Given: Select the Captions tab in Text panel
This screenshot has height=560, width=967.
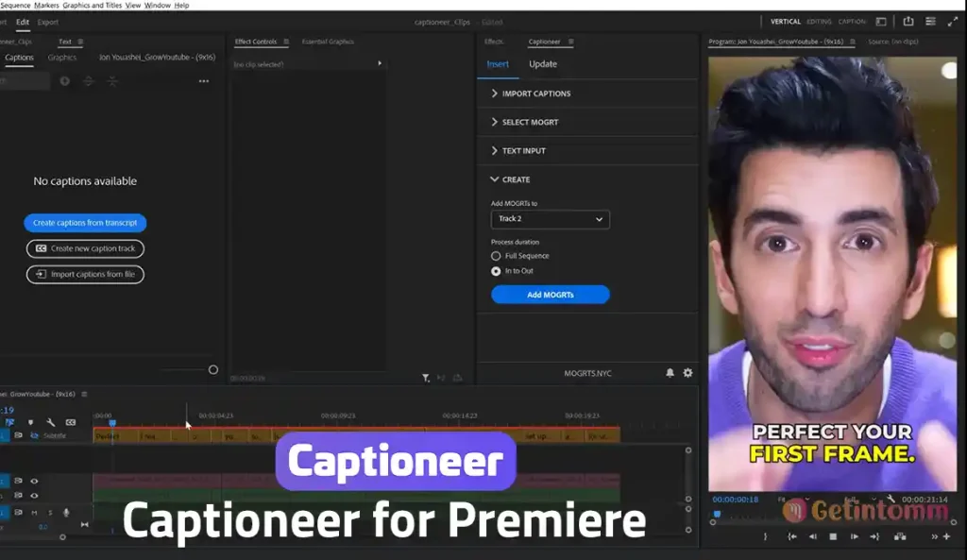Looking at the screenshot, I should 19,58.
